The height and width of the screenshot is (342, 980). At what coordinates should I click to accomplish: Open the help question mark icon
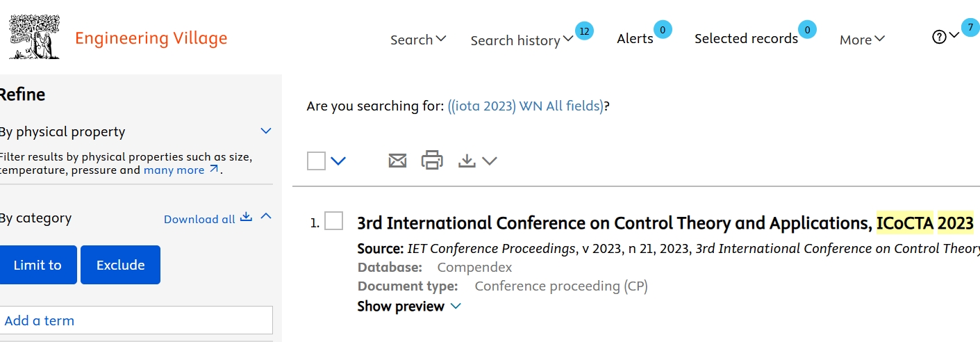[939, 38]
